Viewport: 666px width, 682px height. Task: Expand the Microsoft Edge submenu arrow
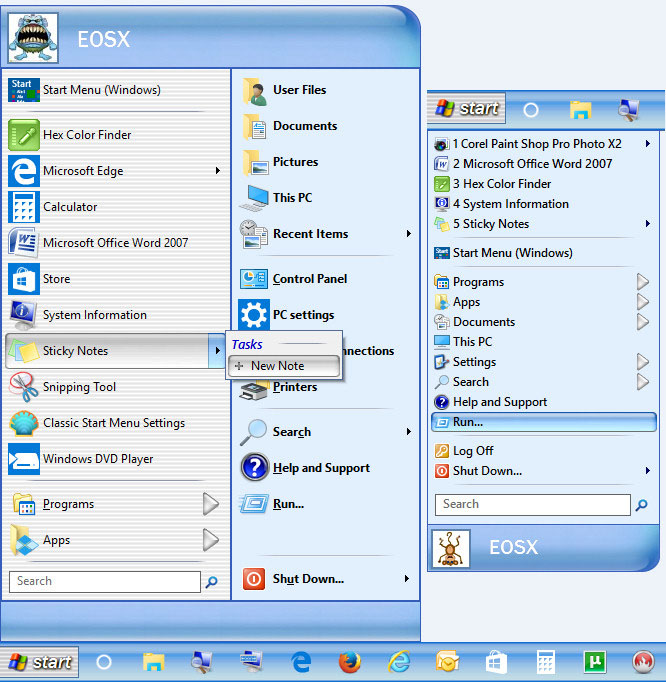pos(218,170)
